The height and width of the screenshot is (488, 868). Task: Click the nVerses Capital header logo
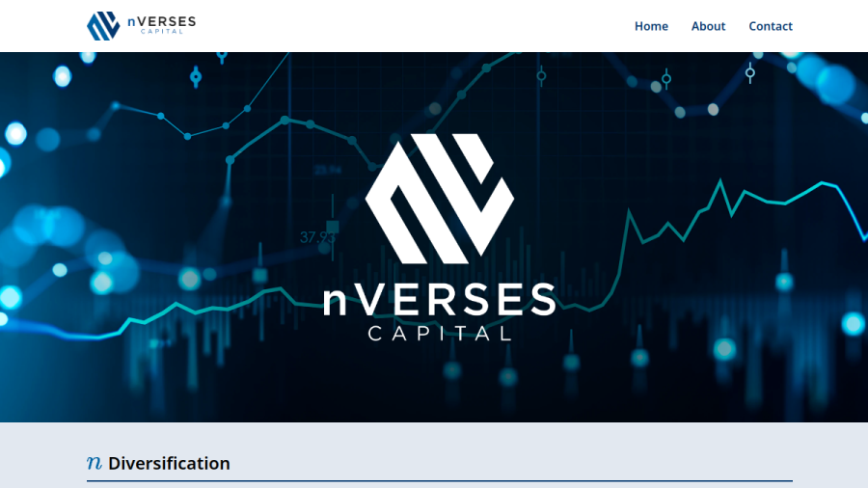click(x=141, y=25)
